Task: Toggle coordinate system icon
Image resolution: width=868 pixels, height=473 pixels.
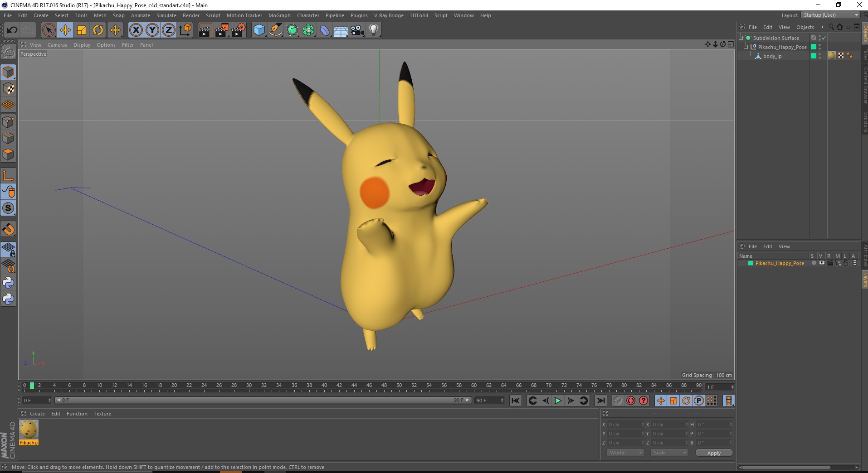Action: 185,30
